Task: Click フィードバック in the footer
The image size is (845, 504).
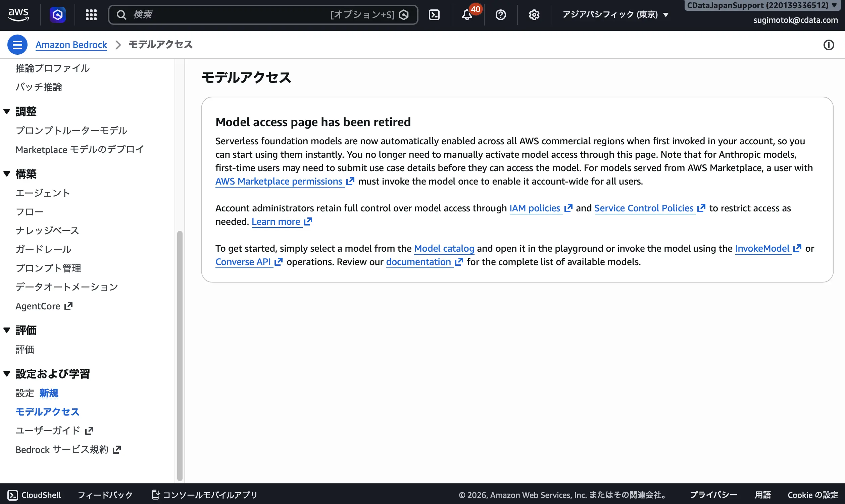Action: click(x=105, y=495)
